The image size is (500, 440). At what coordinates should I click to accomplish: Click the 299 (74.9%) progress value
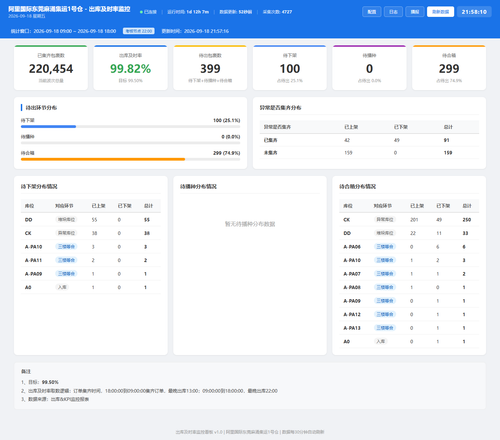[x=226, y=153]
